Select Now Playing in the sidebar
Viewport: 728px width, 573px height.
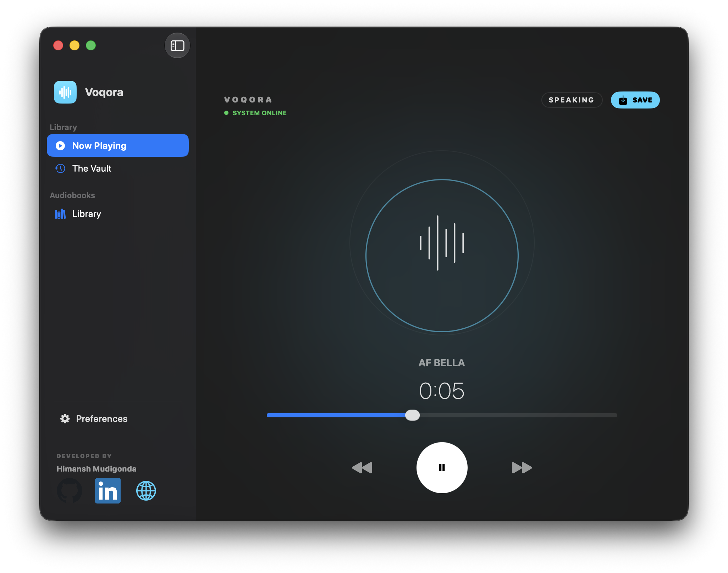[x=118, y=145]
